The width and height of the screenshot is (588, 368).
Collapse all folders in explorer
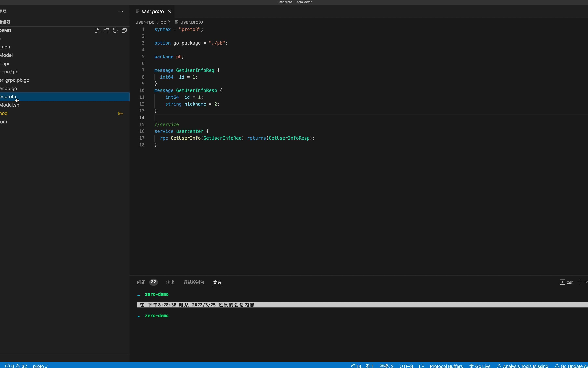point(124,30)
